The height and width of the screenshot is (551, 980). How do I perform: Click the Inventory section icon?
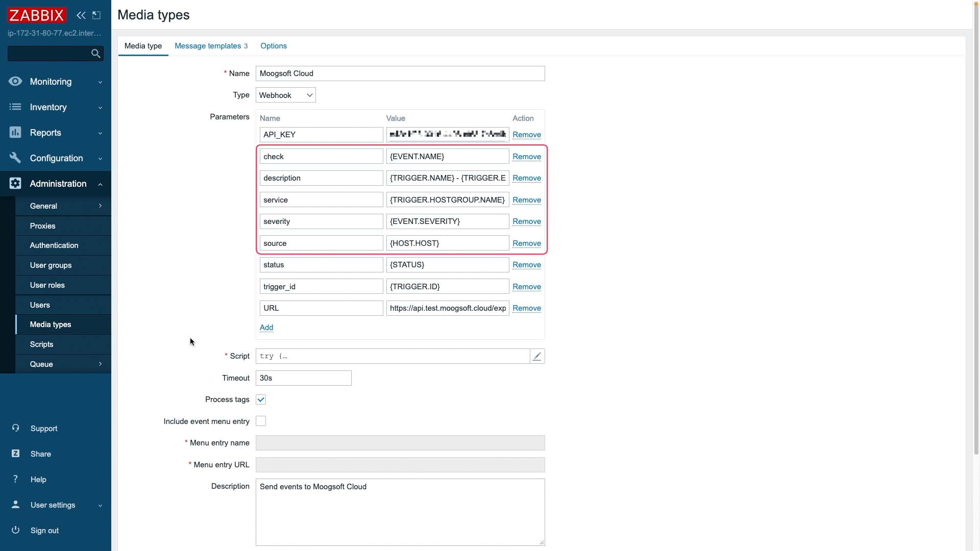15,106
